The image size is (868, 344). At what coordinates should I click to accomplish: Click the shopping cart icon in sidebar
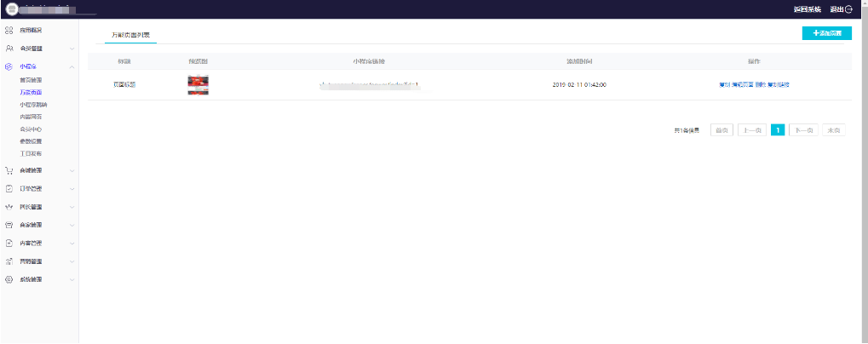point(9,170)
